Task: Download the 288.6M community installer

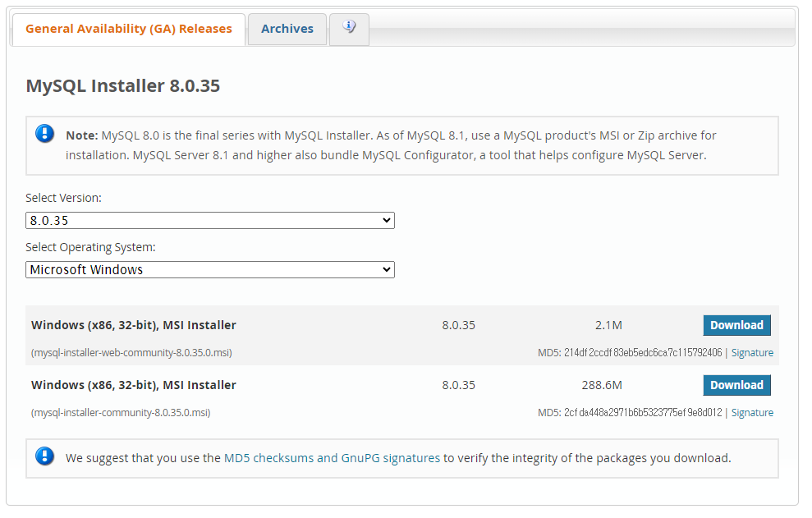Action: click(736, 385)
